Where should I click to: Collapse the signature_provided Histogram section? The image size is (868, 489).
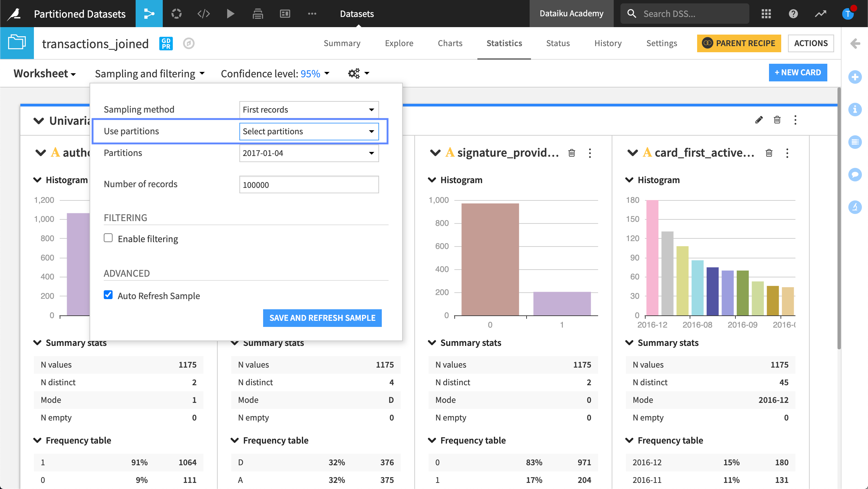point(432,180)
